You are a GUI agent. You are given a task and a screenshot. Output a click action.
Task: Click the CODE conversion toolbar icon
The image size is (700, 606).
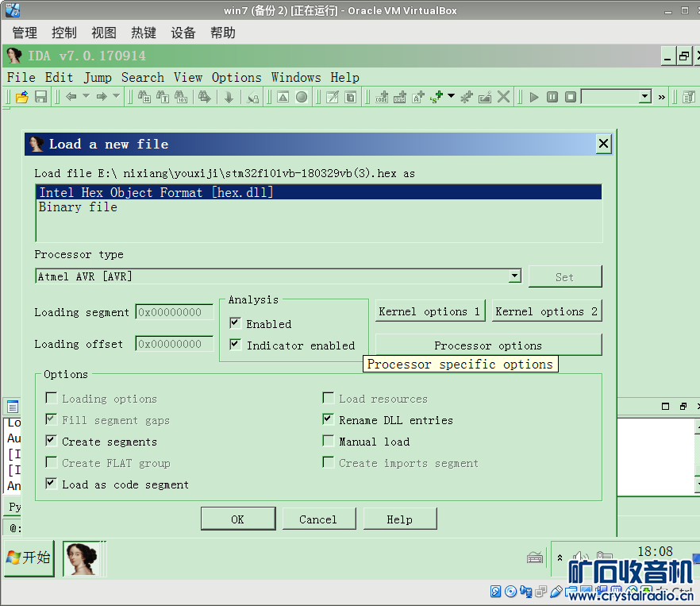(382, 97)
